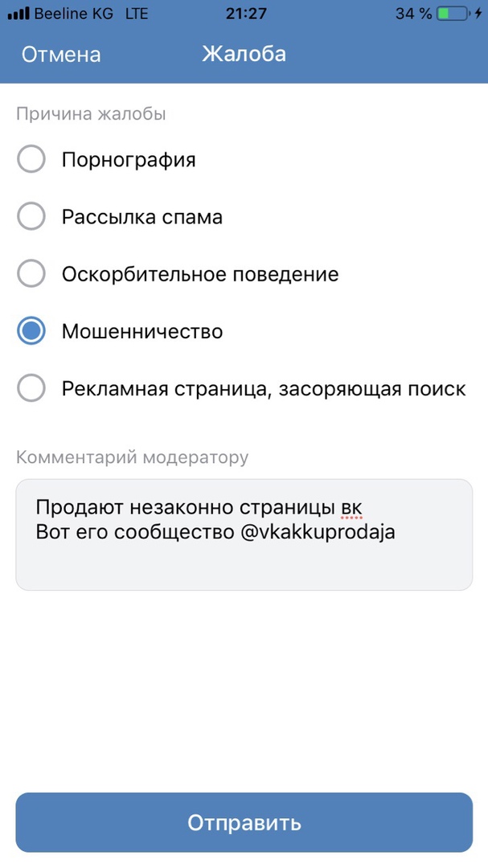Place cursor on the word Продают
The height and width of the screenshot is (868, 488).
click(x=73, y=506)
